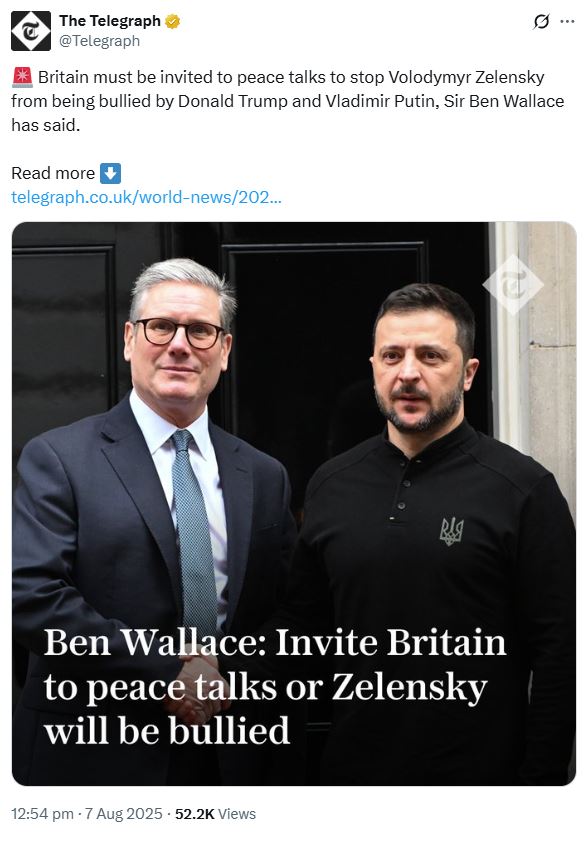Click the @Telegraph handle
Image resolution: width=588 pixels, height=841 pixels.
pos(99,41)
